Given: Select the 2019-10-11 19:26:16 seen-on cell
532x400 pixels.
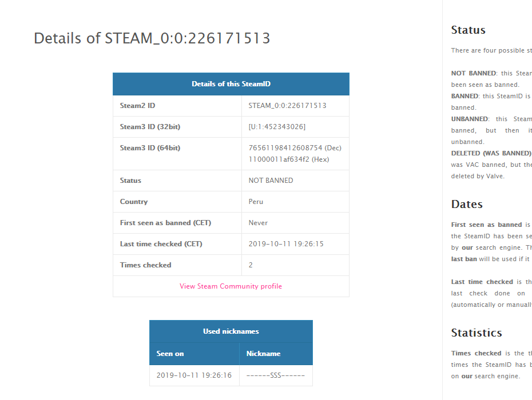Looking at the screenshot, I should (194, 375).
